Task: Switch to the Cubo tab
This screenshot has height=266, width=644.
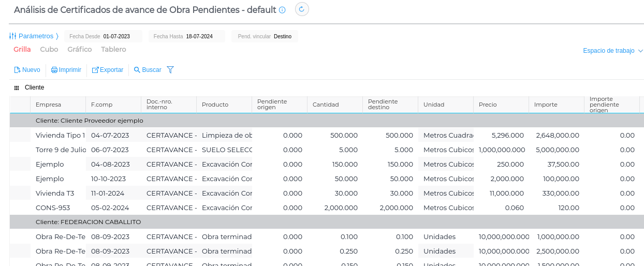Action: [x=49, y=50]
